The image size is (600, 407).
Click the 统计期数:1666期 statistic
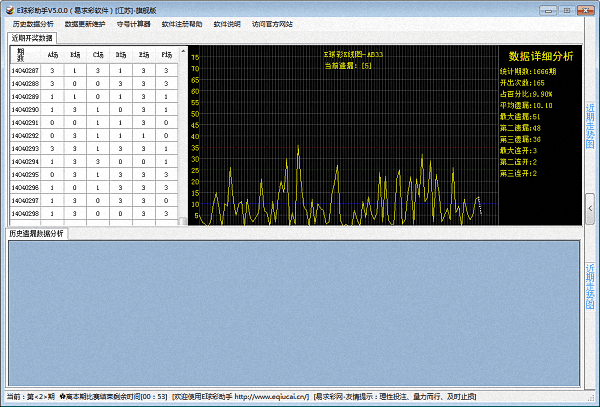[x=528, y=71]
